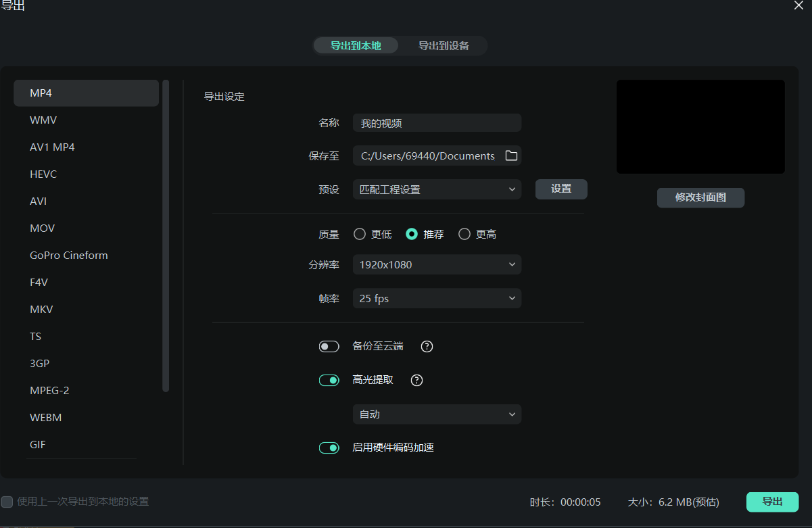Image resolution: width=812 pixels, height=528 pixels.
Task: Open the 自动 dropdown under 高光提取
Action: 436,414
